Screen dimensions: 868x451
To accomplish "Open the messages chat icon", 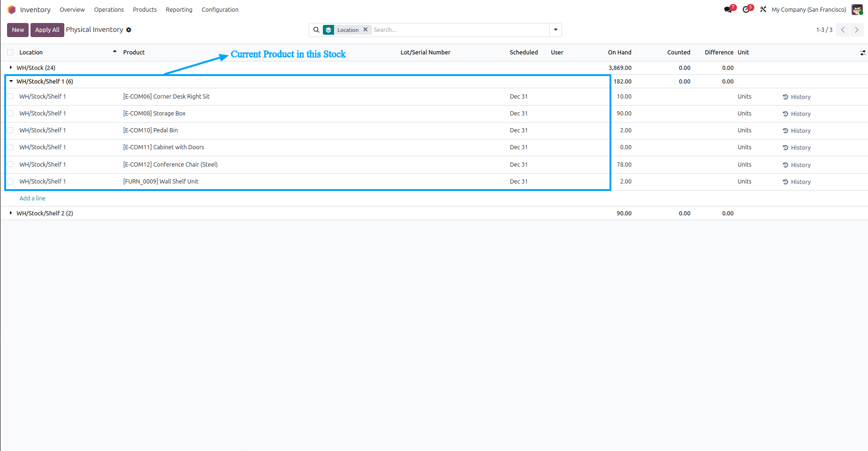I will 728,9.
